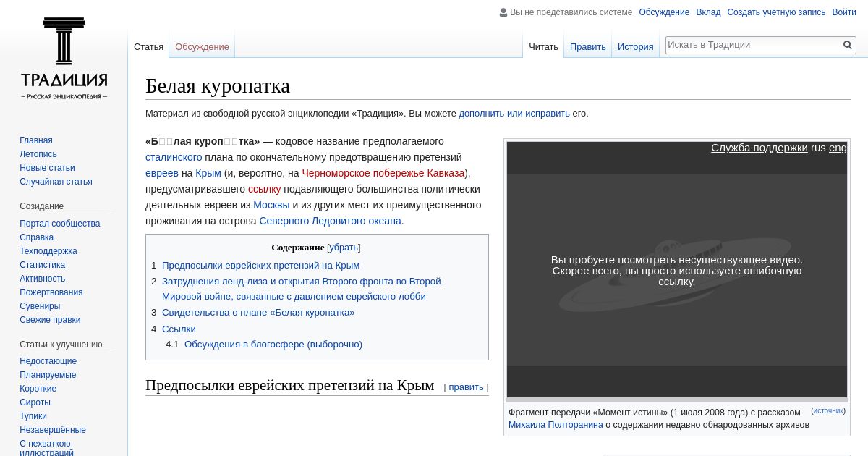Follow red link Черноморское побережье Кавказа
The height and width of the screenshot is (456, 868).
coord(383,173)
